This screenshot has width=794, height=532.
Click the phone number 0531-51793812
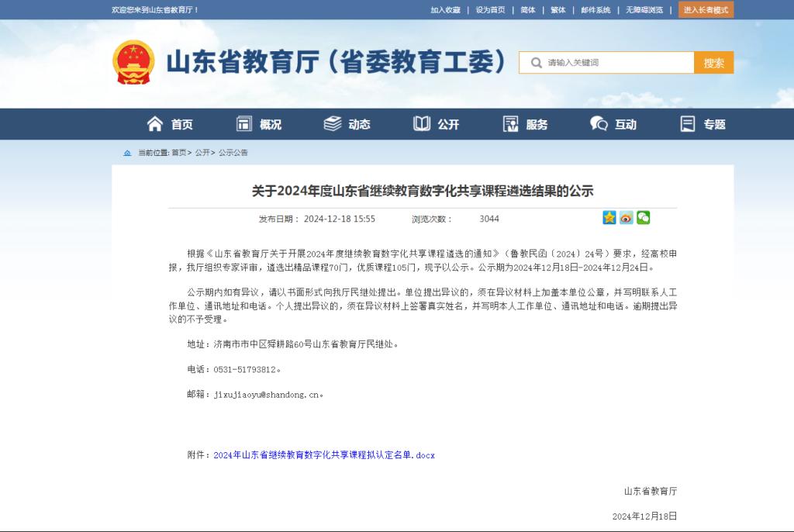click(x=244, y=369)
